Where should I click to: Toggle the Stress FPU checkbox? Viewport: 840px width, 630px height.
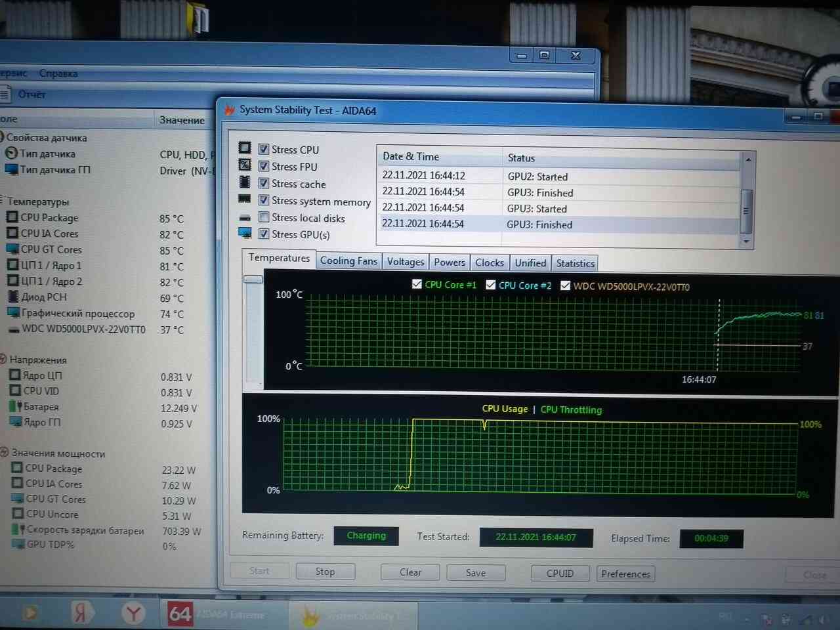click(x=264, y=166)
